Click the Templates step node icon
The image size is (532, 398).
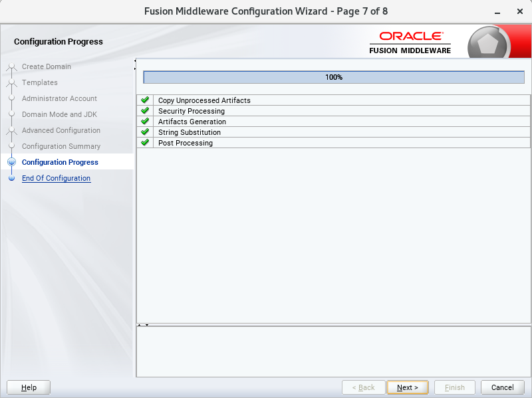(x=11, y=82)
